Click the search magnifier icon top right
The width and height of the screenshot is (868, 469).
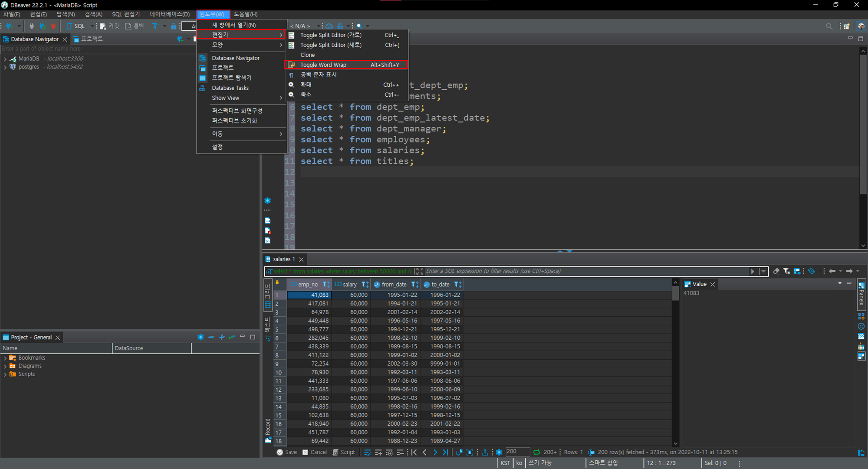829,26
